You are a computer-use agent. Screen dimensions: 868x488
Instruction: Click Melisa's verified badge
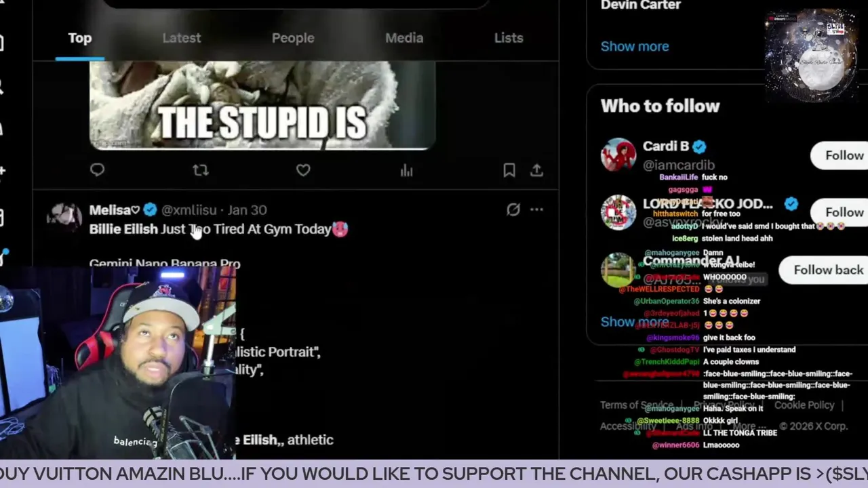click(x=150, y=210)
